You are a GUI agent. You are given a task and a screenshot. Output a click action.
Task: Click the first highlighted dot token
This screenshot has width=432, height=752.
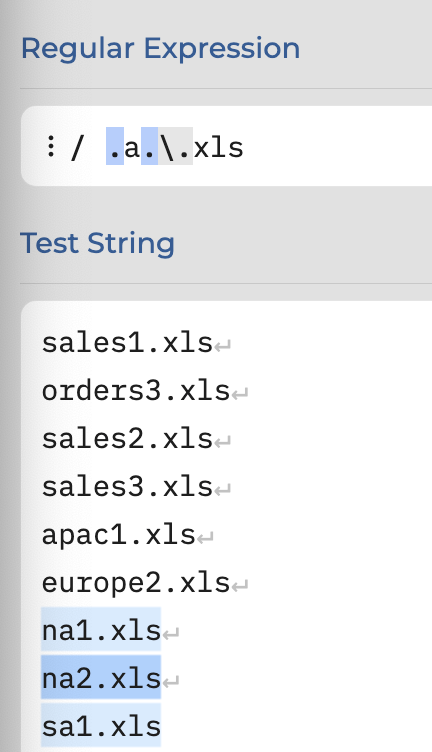[x=115, y=146]
